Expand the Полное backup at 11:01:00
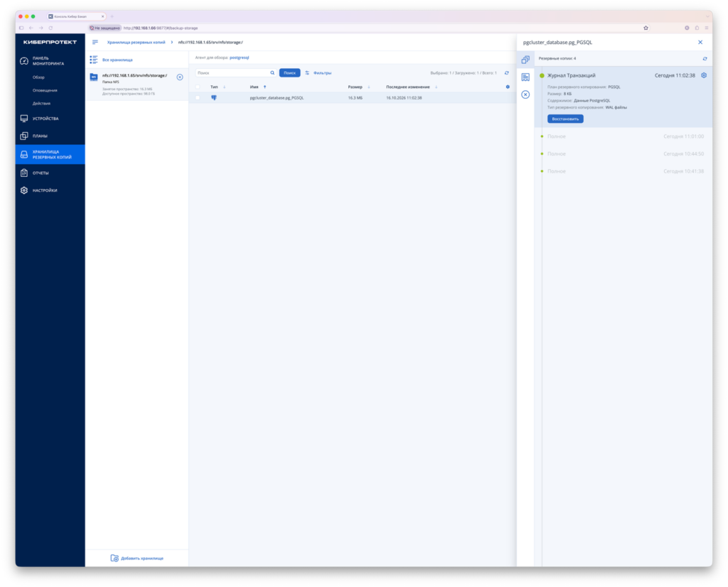Viewport: 728px width, 587px height. click(x=623, y=136)
